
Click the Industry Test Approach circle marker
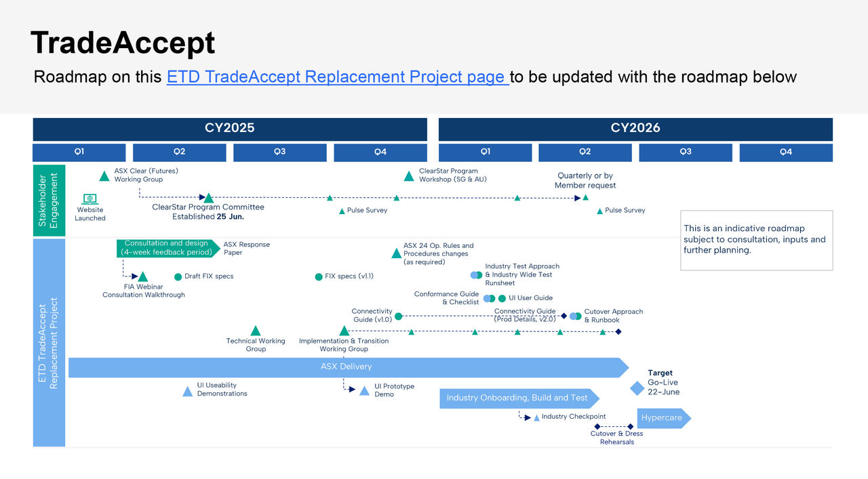(x=477, y=274)
